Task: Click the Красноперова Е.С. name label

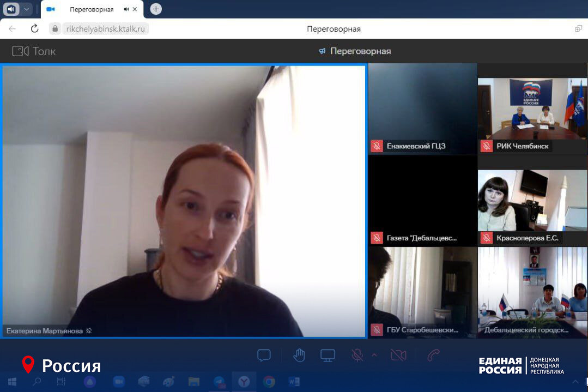Action: [528, 238]
